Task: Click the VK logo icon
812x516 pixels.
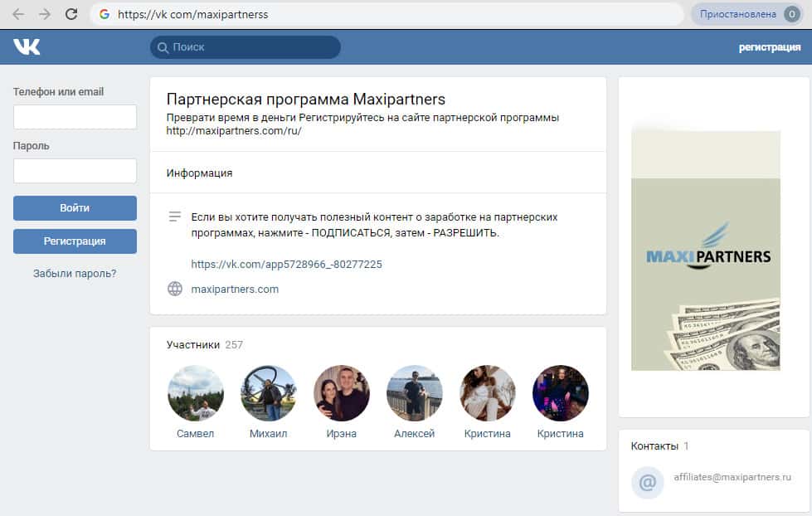Action: (x=27, y=47)
